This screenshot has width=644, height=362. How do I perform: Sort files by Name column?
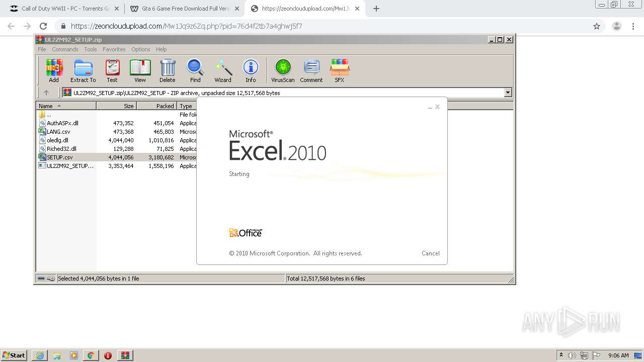[x=66, y=106]
